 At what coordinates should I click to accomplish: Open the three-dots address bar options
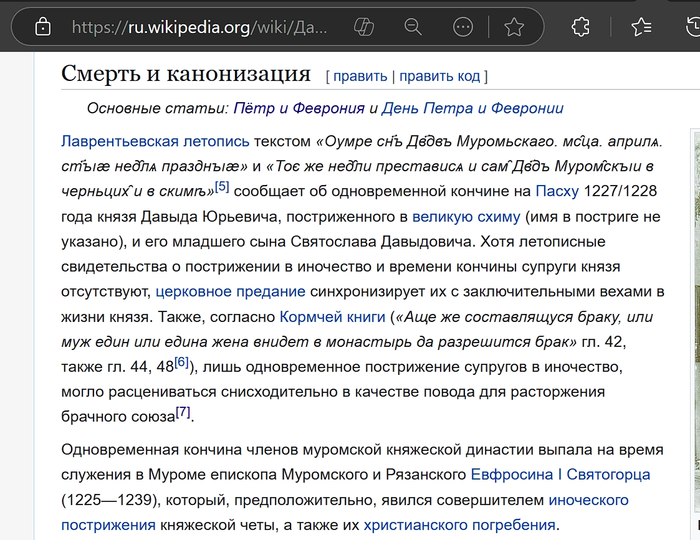tap(463, 27)
